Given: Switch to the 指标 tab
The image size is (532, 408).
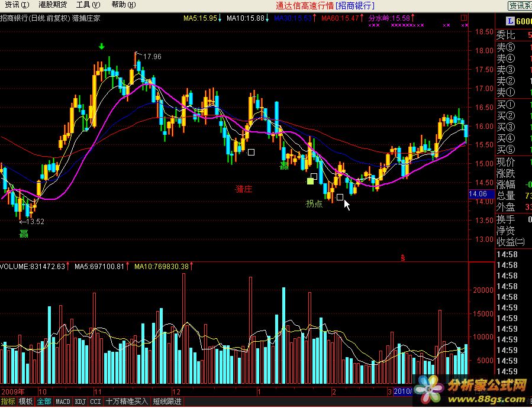Looking at the screenshot, I should 8,401.
